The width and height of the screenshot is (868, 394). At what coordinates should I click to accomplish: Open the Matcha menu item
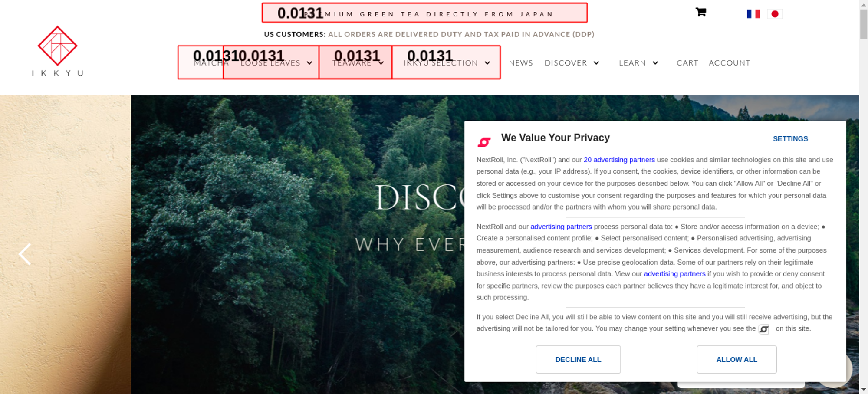coord(211,63)
